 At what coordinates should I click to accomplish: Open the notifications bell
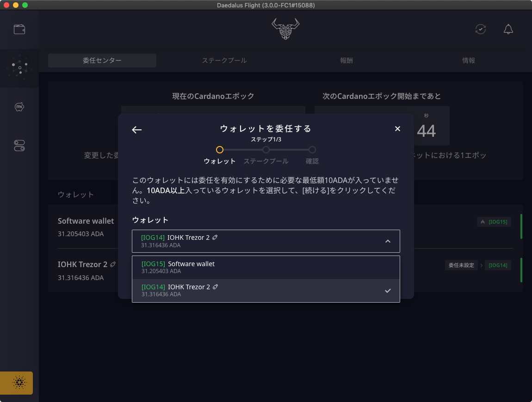[508, 29]
